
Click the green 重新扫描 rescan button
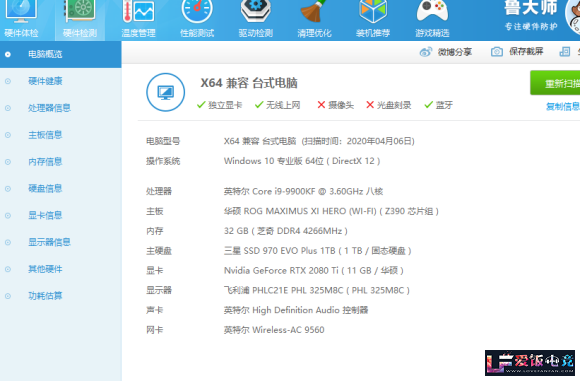click(x=555, y=83)
